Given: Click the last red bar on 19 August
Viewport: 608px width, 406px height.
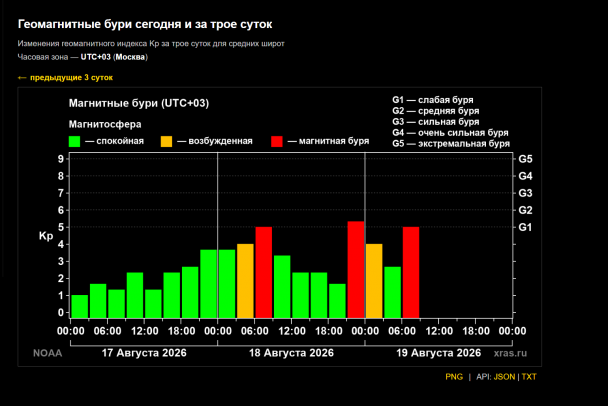Looking at the screenshot, I should point(411,272).
